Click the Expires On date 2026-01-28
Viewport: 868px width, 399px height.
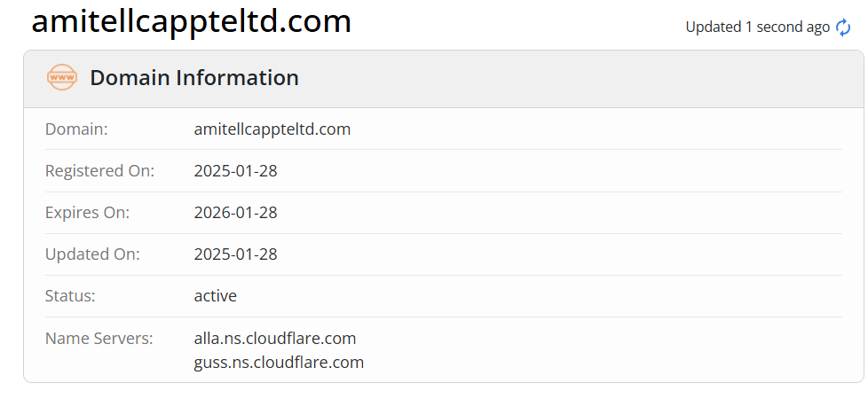(236, 213)
